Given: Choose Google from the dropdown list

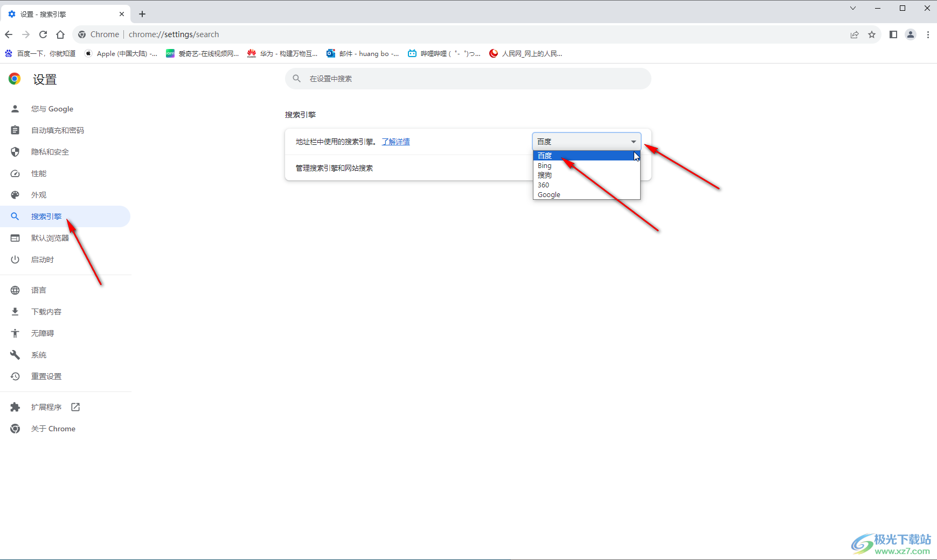Looking at the screenshot, I should pos(587,194).
